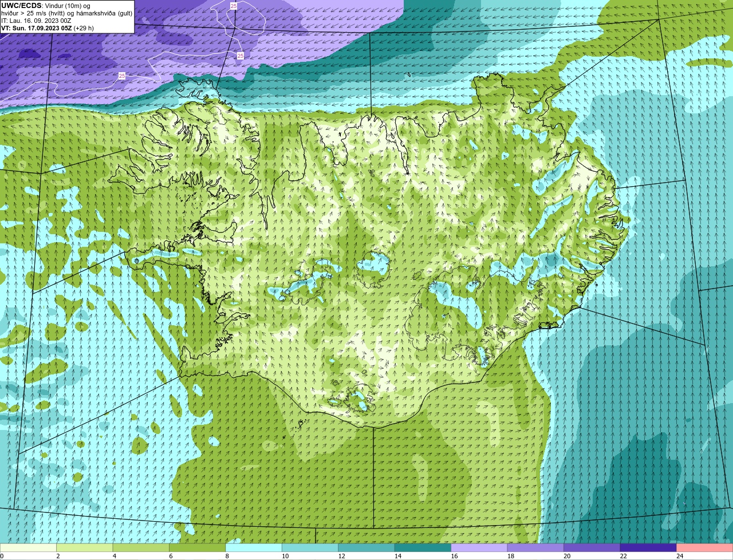Click the legend scale value '0'
This screenshot has height=560, width=733.
(x=2, y=556)
